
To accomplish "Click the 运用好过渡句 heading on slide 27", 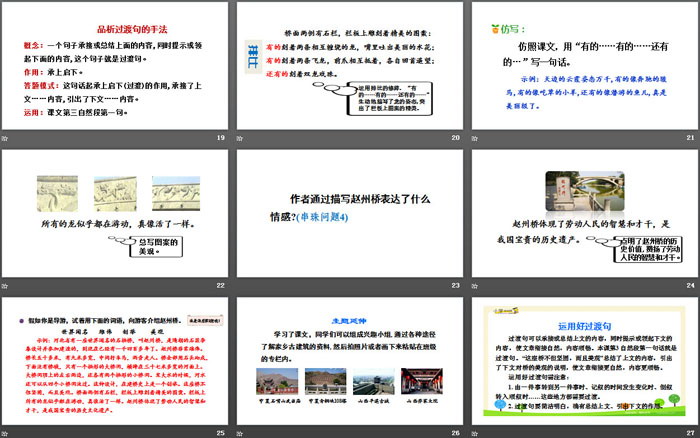I will tap(584, 326).
